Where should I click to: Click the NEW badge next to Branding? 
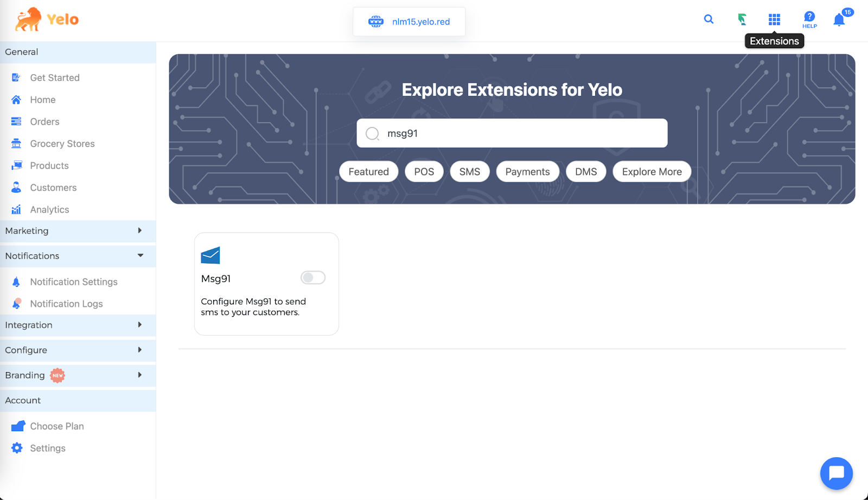click(x=58, y=375)
